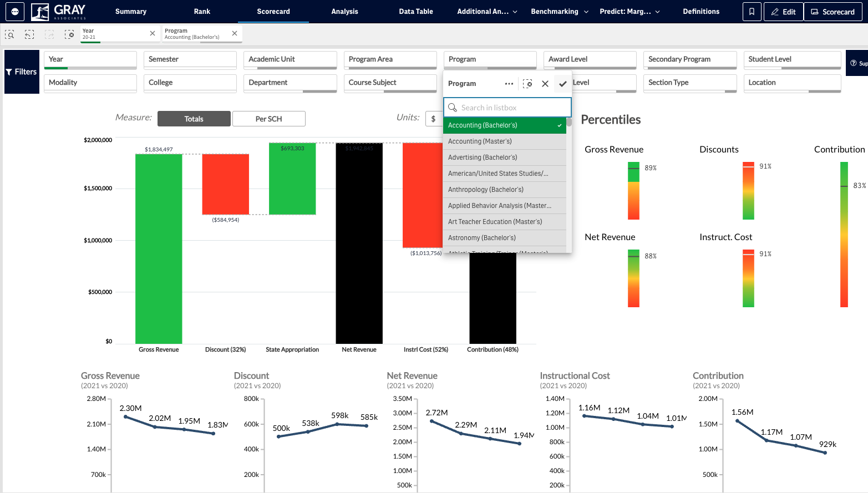Switch to the Rank tab
This screenshot has width=868, height=493.
point(202,12)
